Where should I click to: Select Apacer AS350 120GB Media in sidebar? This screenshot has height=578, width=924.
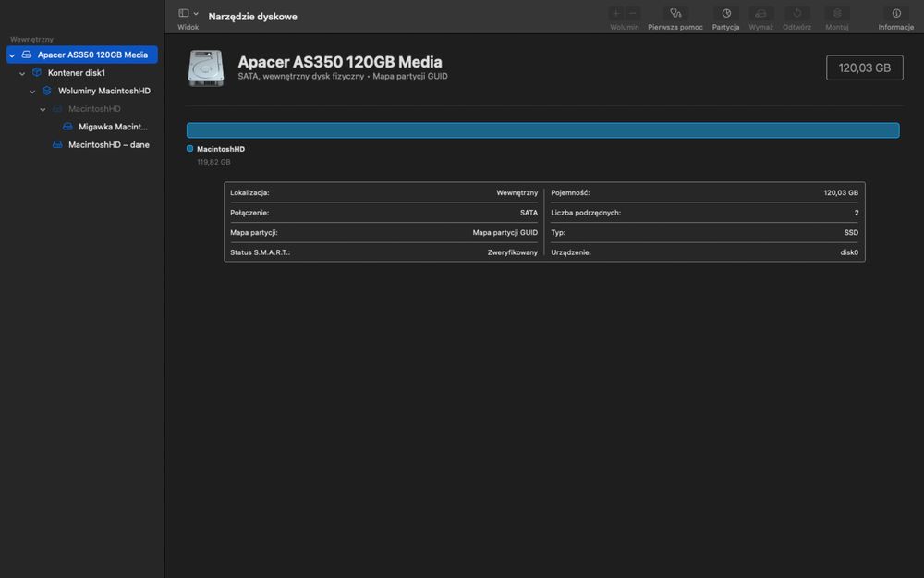point(82,55)
